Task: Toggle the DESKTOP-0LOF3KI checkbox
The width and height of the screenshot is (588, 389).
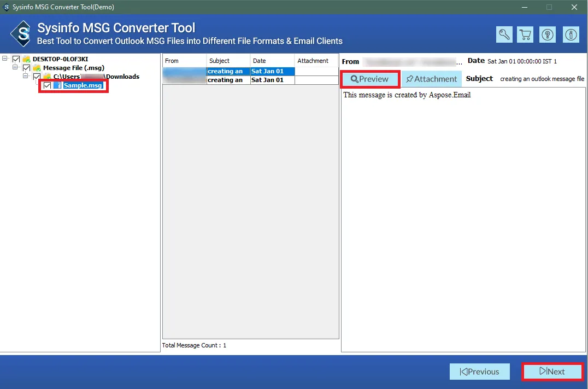Action: pos(16,59)
